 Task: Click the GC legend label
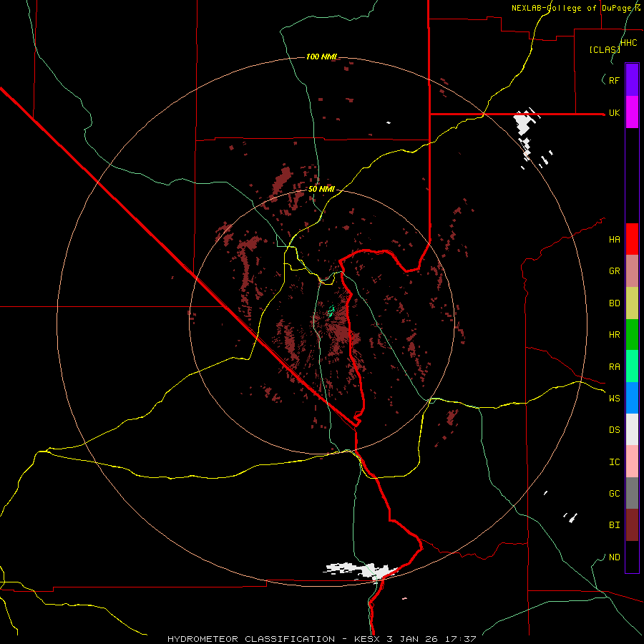[x=614, y=494]
